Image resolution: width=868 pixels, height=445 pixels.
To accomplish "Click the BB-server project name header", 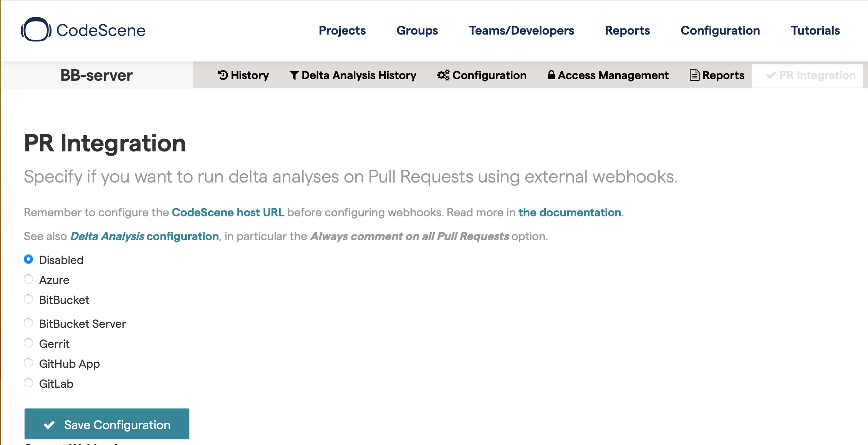I will tap(96, 75).
